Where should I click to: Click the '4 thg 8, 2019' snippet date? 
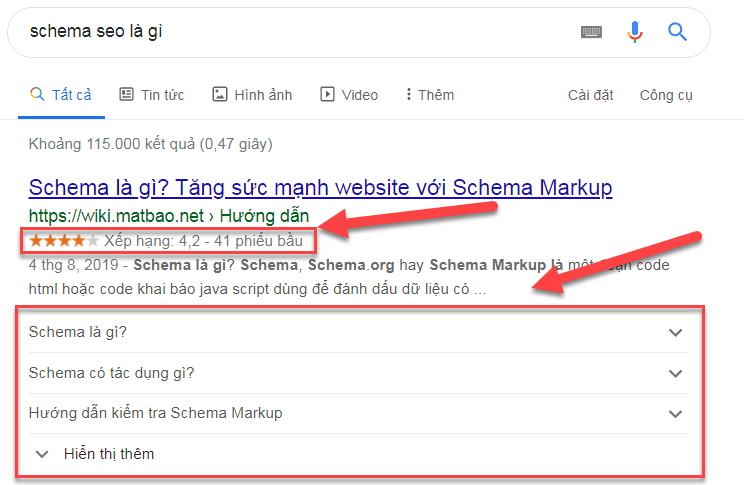tap(74, 265)
